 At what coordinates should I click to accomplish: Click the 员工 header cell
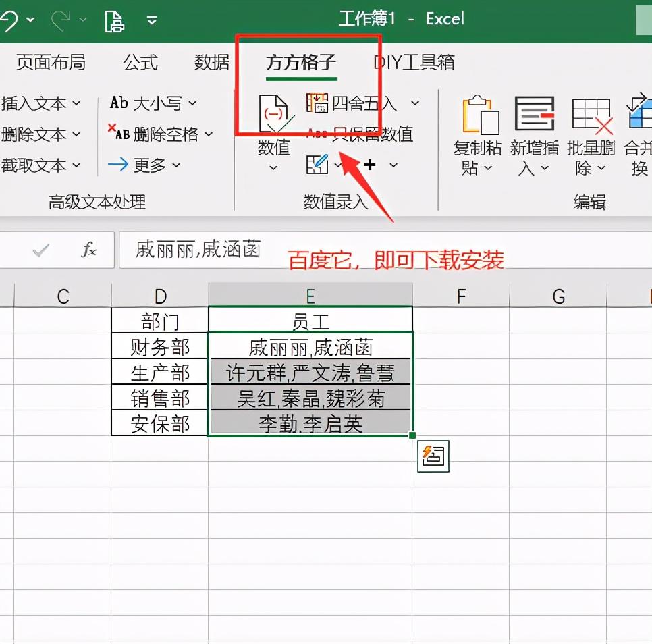[x=310, y=320]
